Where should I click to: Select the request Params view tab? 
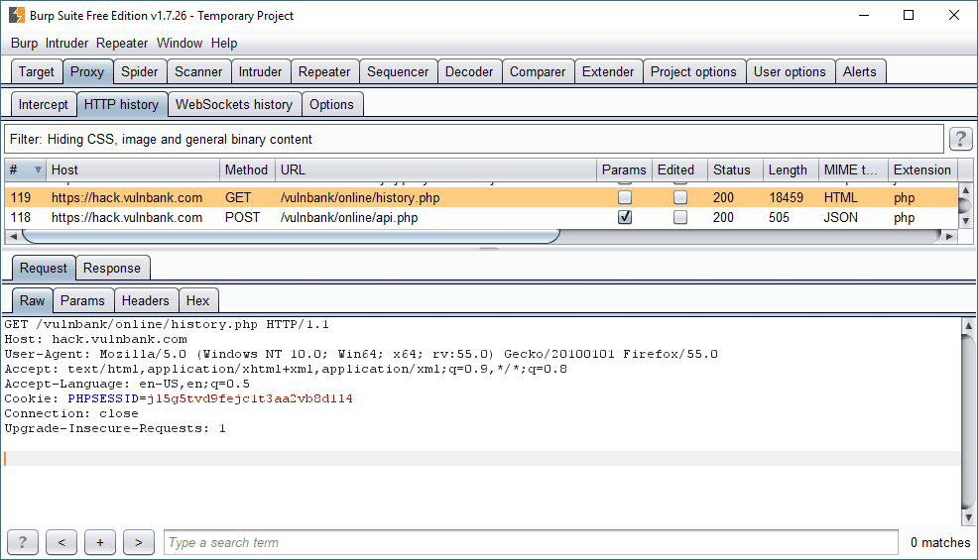pos(83,300)
